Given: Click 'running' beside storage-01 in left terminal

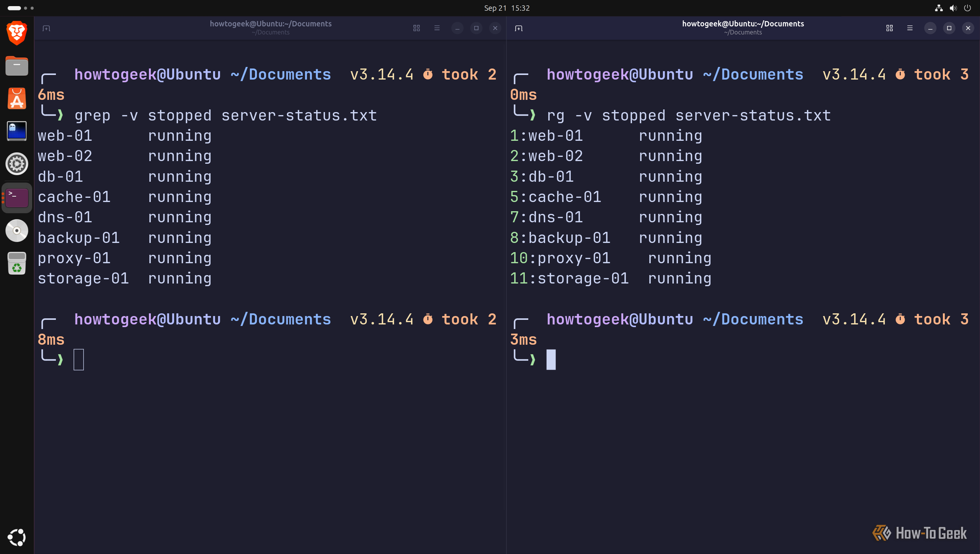Looking at the screenshot, I should [x=180, y=279].
